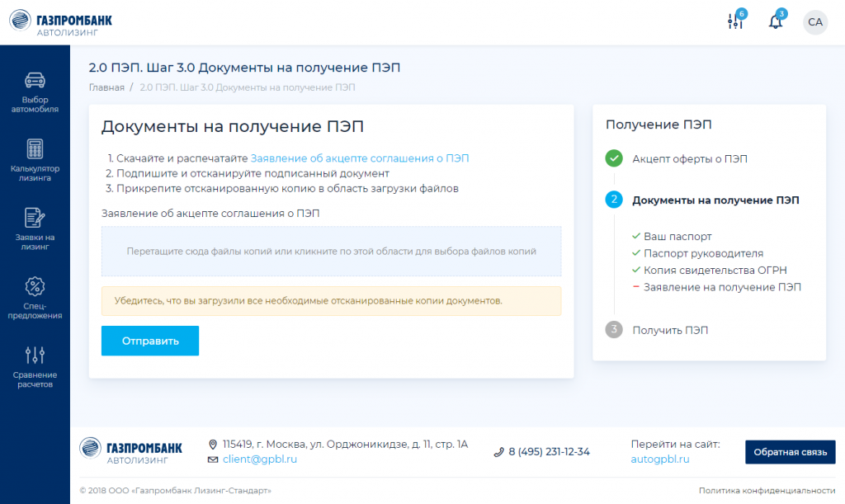Click the Отправить button
Viewport: 845px width, 504px height.
pos(150,341)
